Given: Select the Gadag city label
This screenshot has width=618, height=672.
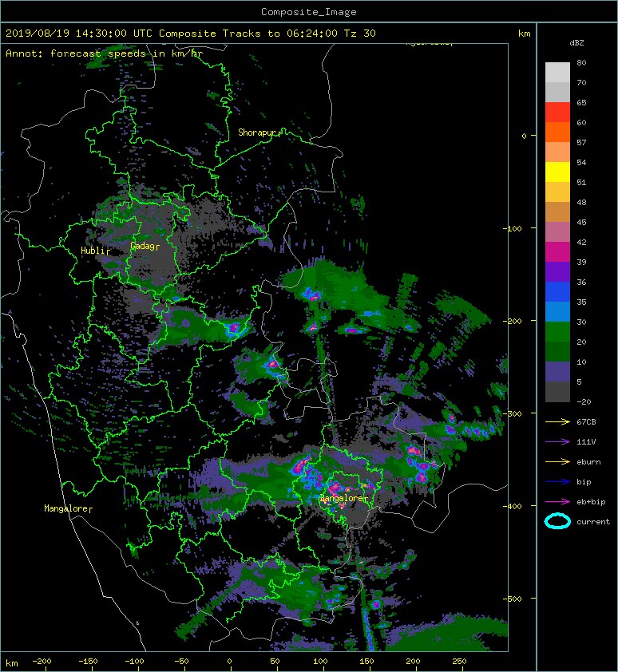Looking at the screenshot, I should coord(145,246).
